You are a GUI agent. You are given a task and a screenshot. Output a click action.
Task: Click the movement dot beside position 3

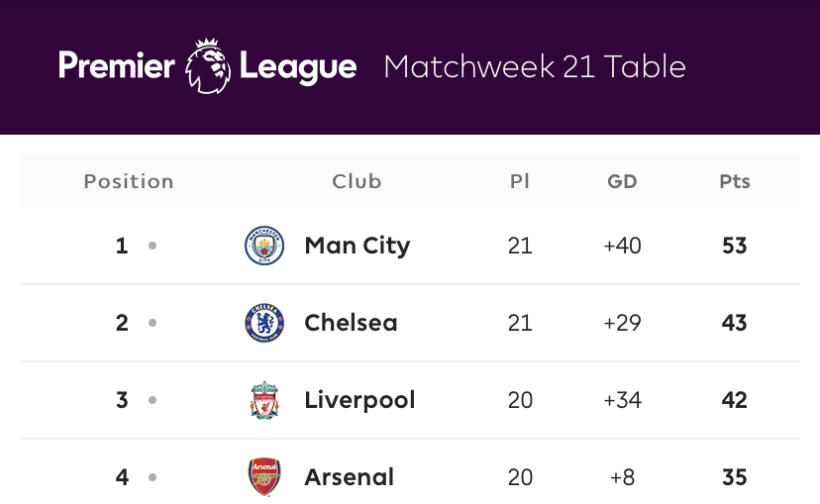click(x=153, y=400)
